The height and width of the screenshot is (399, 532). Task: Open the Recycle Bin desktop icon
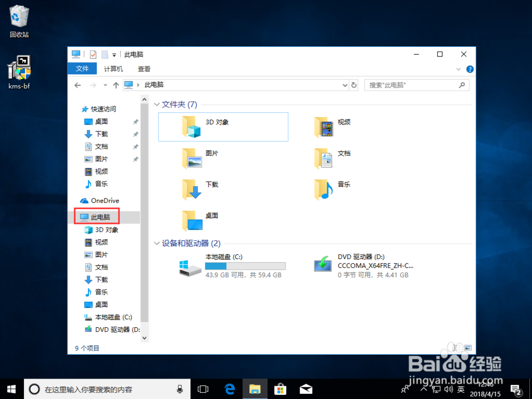tap(19, 22)
